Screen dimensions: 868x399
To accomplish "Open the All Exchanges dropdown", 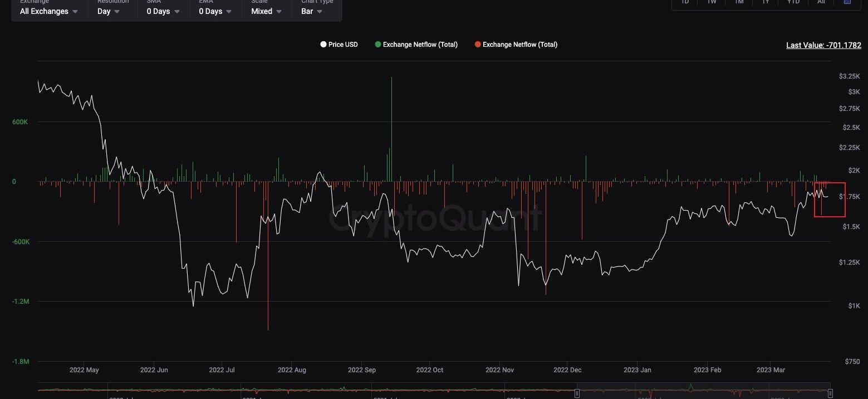I will (49, 11).
